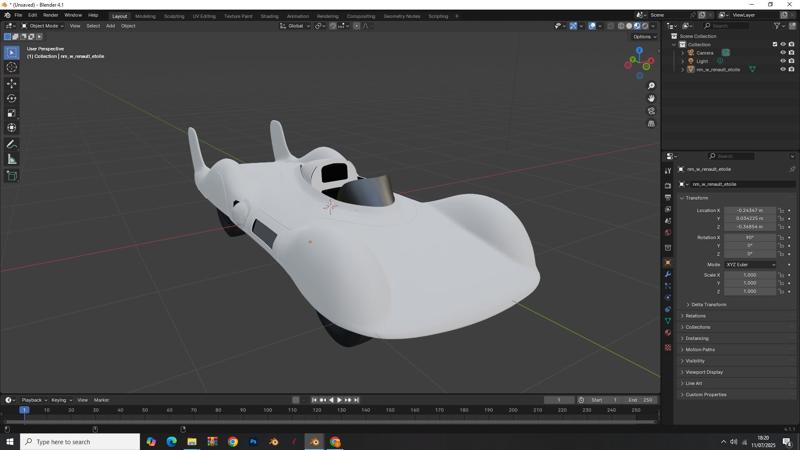The width and height of the screenshot is (800, 450).
Task: Toggle camera view in viewport
Action: pyautogui.click(x=651, y=111)
